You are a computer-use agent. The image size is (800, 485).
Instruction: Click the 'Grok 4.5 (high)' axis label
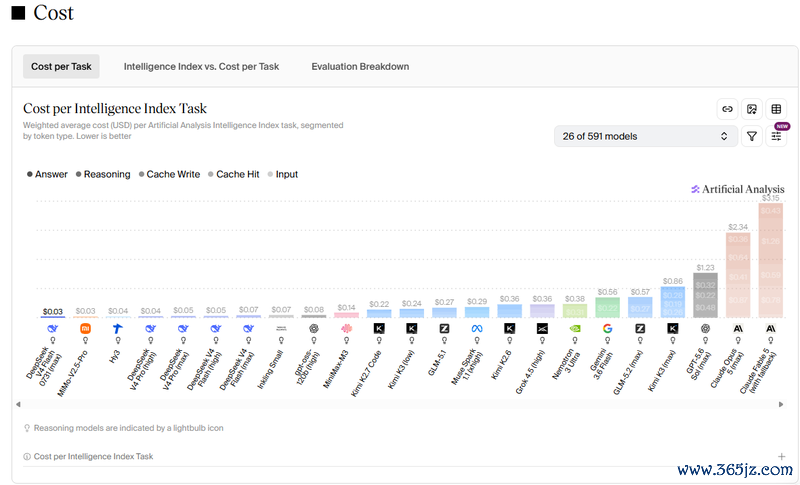(530, 372)
